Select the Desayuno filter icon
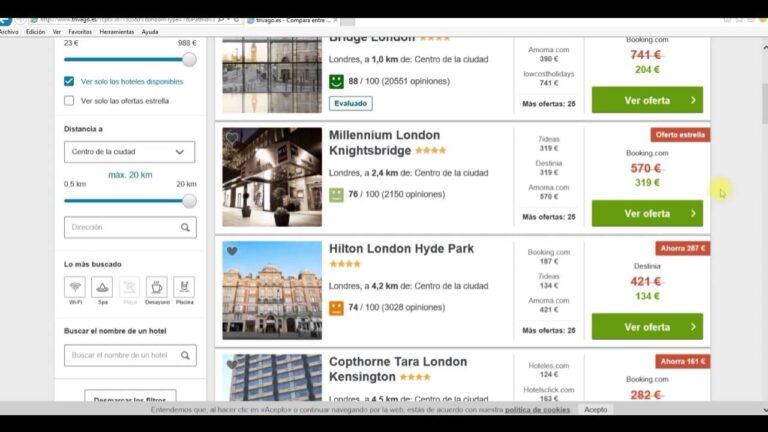768x432 pixels. tap(157, 287)
